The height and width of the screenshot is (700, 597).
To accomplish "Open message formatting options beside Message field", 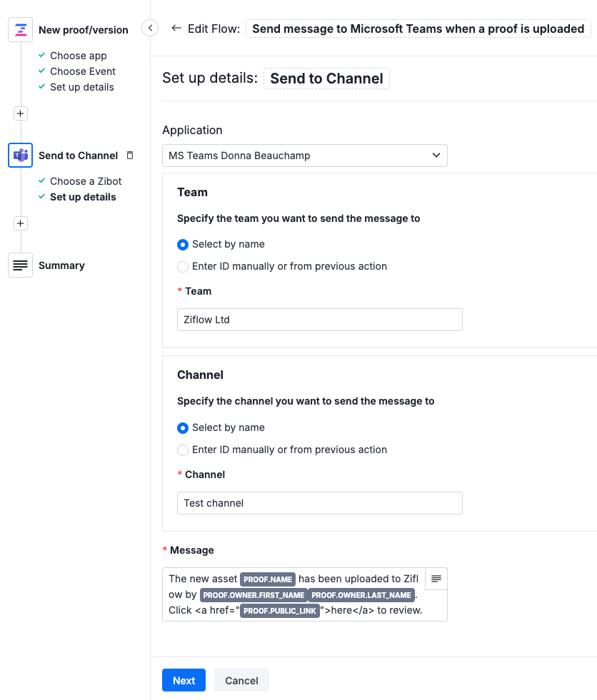I will click(x=436, y=579).
